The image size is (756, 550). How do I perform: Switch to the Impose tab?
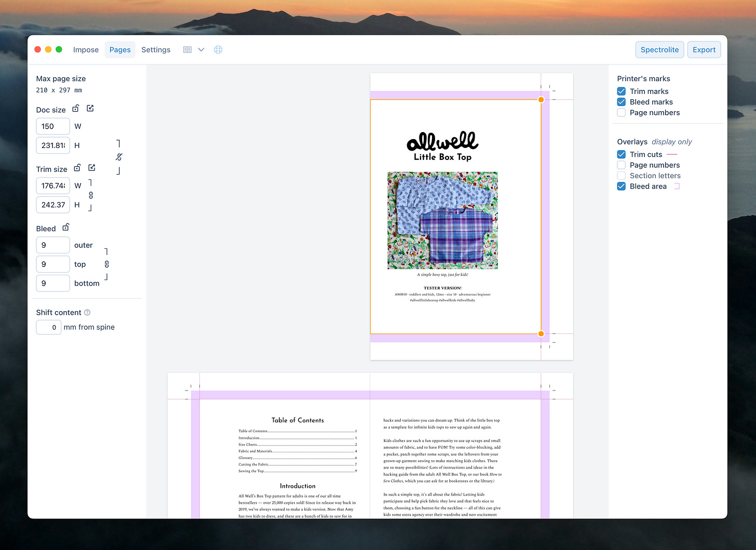pyautogui.click(x=86, y=50)
